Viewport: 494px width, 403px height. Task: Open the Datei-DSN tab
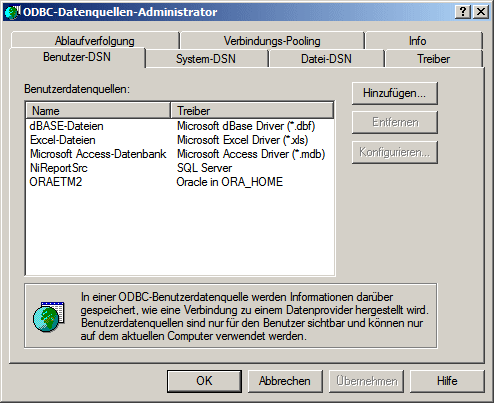[x=326, y=59]
